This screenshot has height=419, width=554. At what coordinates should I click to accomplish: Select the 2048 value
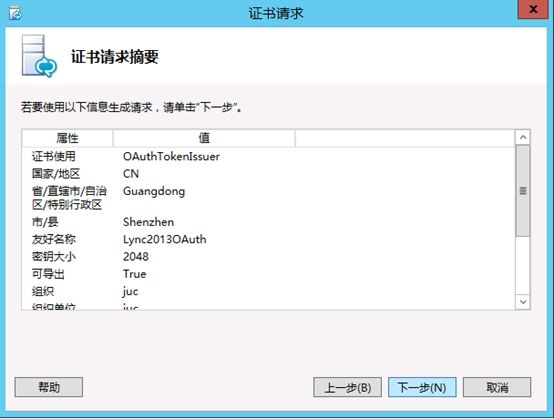click(x=136, y=256)
